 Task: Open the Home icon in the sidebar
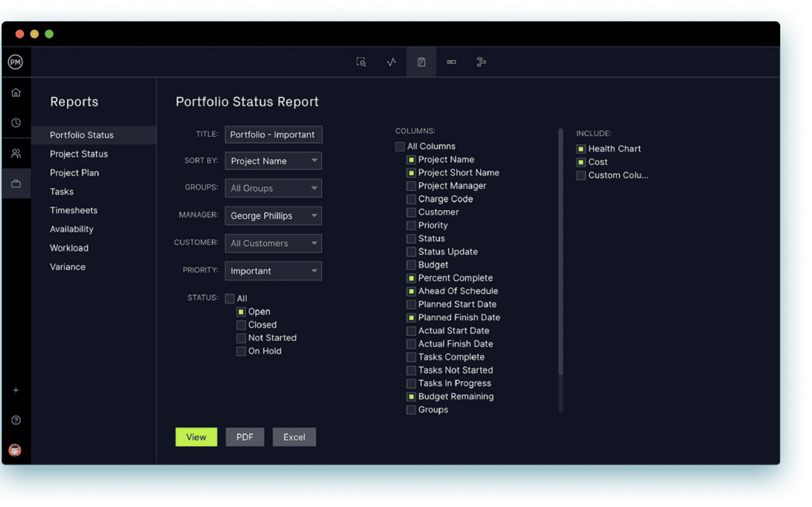click(x=16, y=92)
